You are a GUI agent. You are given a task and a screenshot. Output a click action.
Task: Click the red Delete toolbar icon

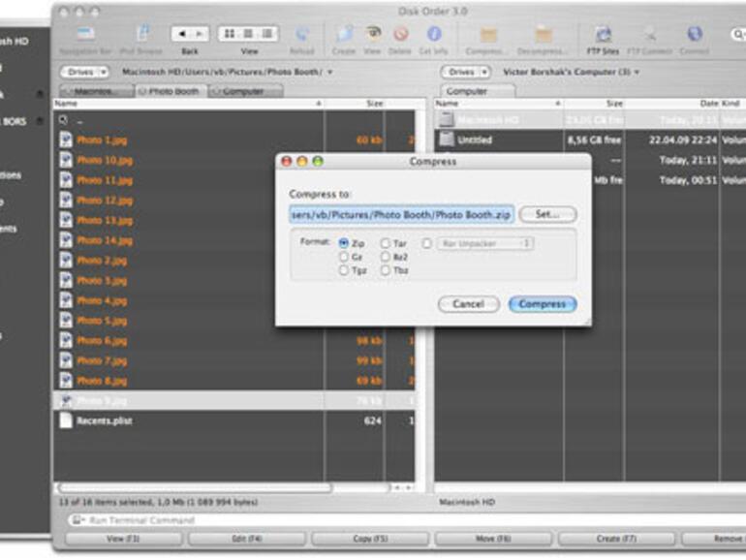coord(401,34)
